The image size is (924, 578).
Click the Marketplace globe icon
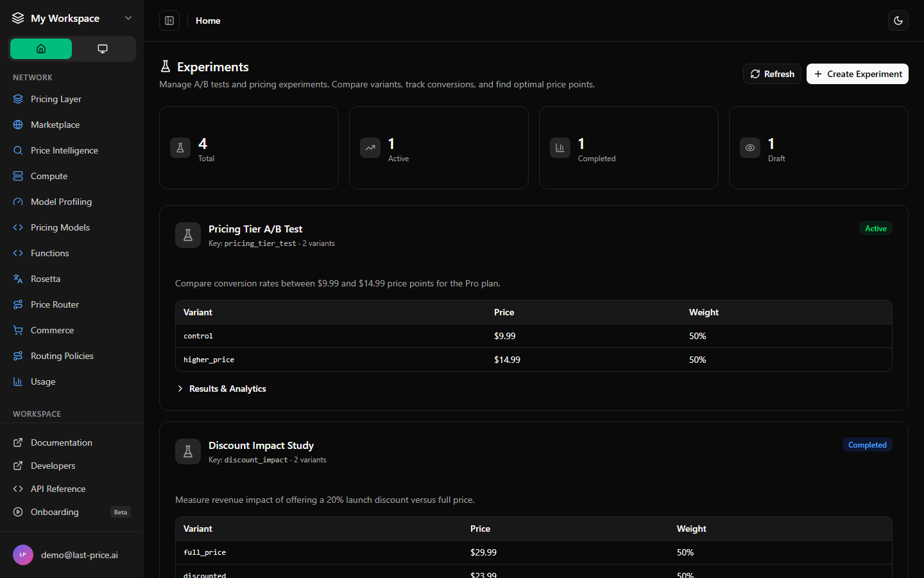pyautogui.click(x=18, y=125)
